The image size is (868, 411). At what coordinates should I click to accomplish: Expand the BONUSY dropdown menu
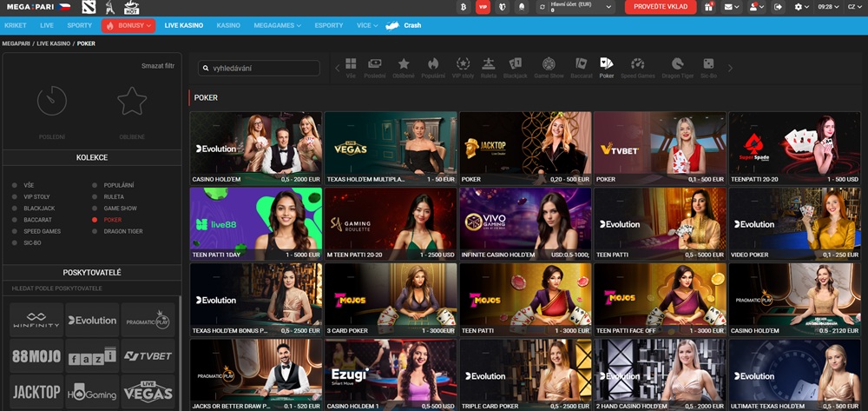pos(128,25)
